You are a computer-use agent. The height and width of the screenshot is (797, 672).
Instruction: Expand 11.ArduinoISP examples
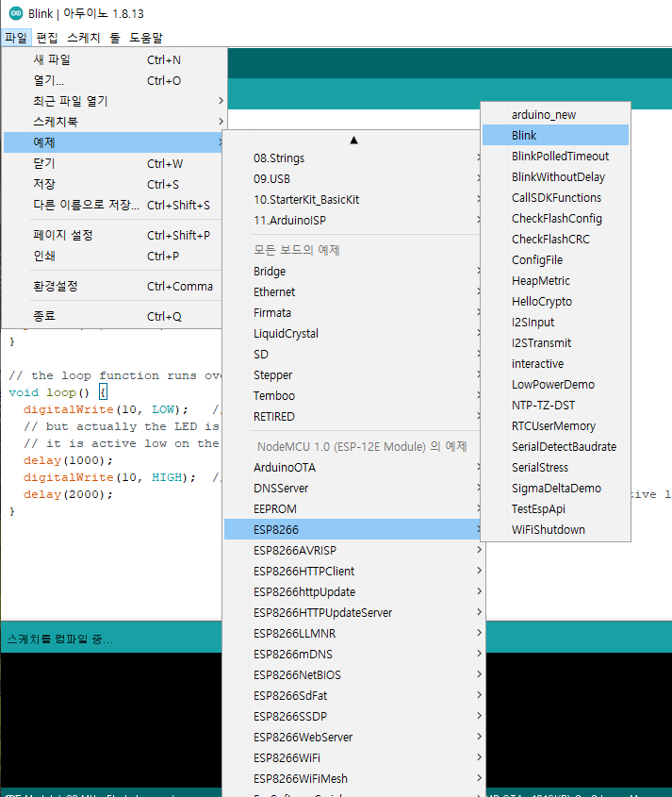click(x=352, y=221)
